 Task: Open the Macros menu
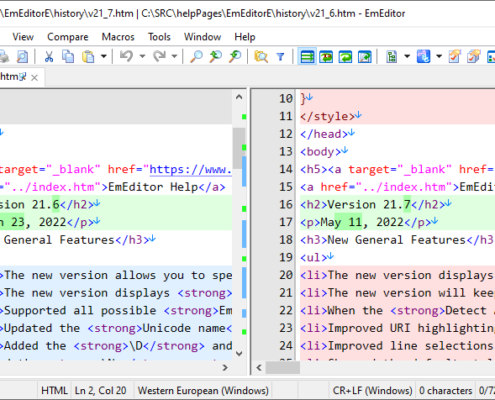pos(118,37)
